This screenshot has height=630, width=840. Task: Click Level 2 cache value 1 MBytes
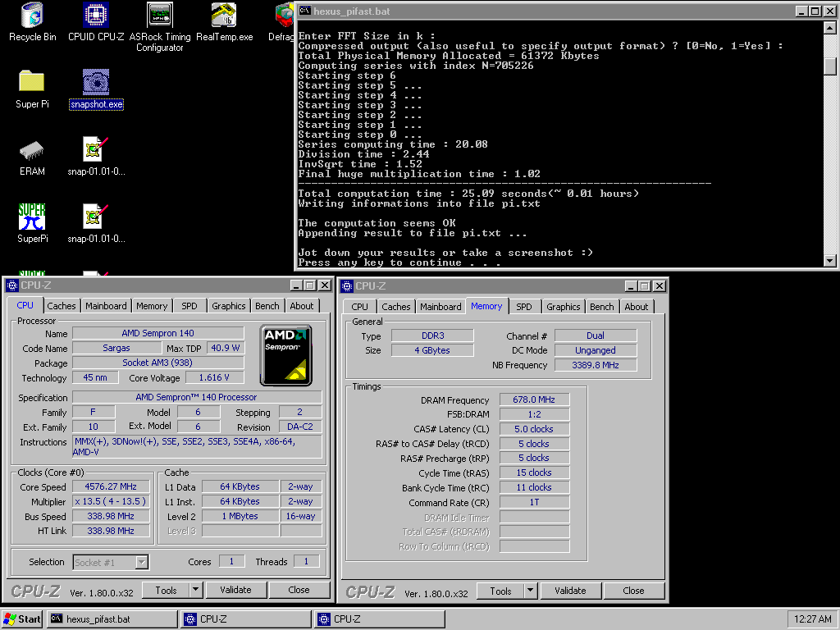[x=240, y=517]
